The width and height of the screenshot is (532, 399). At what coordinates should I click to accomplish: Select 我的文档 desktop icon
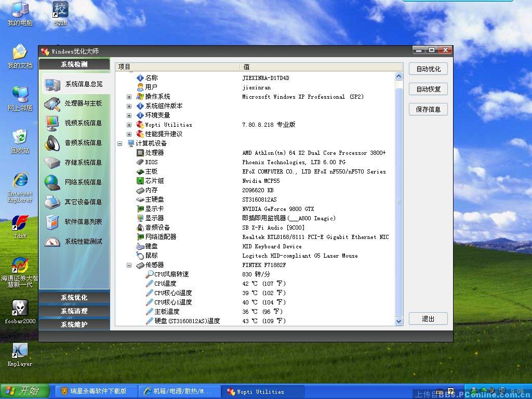(x=20, y=56)
